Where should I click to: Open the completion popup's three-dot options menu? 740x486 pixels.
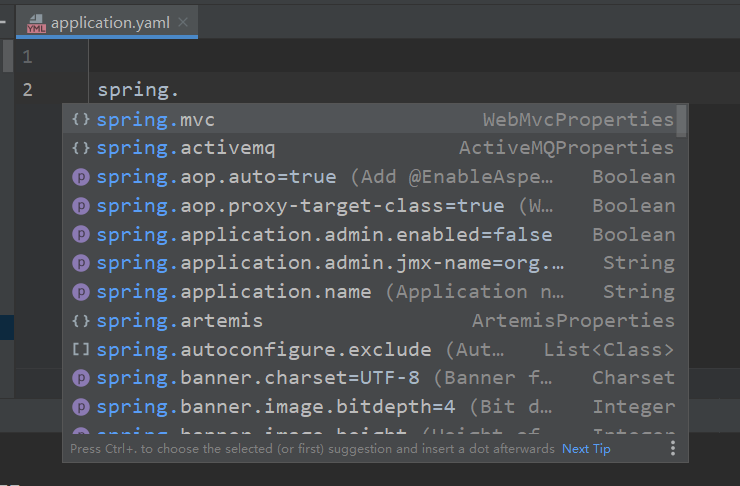[673, 448]
